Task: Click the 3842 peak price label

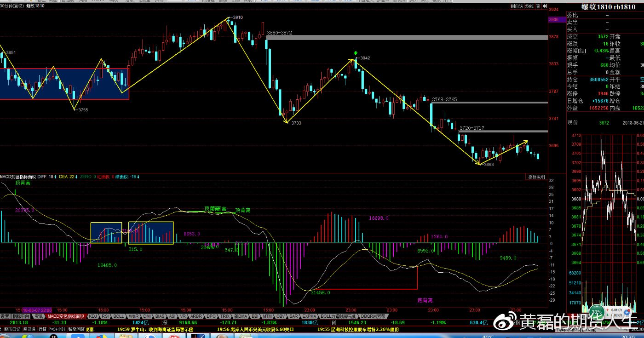Action: [365, 58]
